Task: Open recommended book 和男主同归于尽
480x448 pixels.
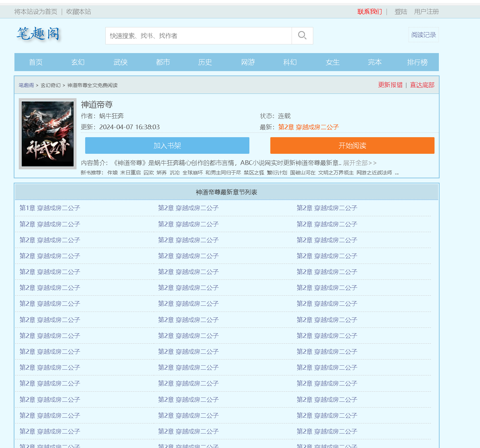Action: tap(223, 173)
